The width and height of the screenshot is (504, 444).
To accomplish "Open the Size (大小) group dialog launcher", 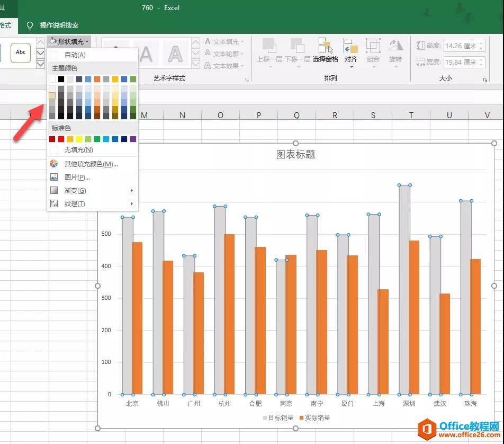I will pyautogui.click(x=485, y=79).
